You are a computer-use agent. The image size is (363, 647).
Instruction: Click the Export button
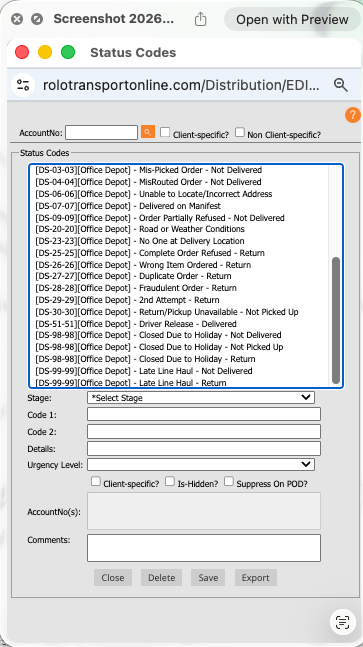click(x=255, y=578)
